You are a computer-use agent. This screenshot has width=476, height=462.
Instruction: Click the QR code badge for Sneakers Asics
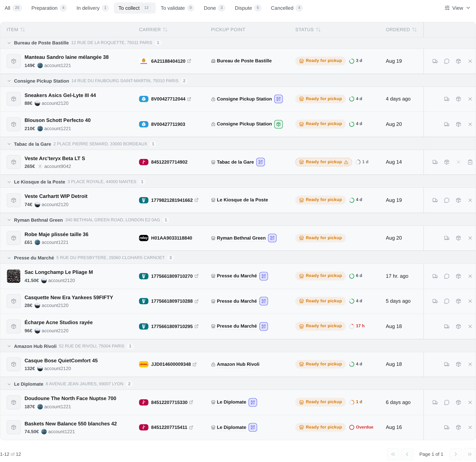tap(278, 99)
